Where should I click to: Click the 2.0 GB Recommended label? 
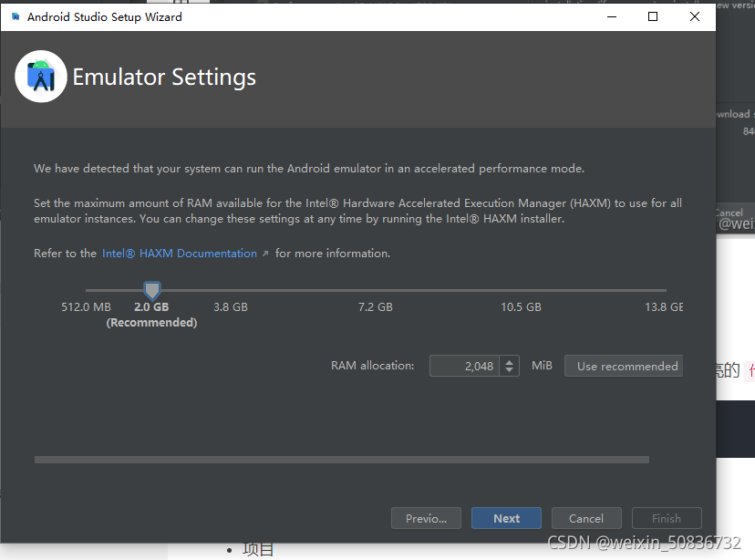(151, 315)
